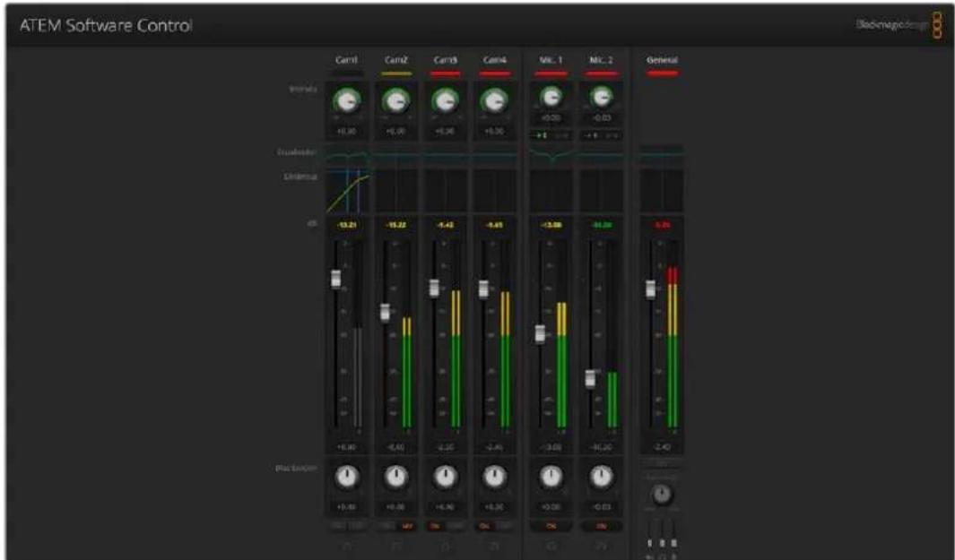Click the Cam1 fader level value field
This screenshot has width=955, height=560.
347,447
